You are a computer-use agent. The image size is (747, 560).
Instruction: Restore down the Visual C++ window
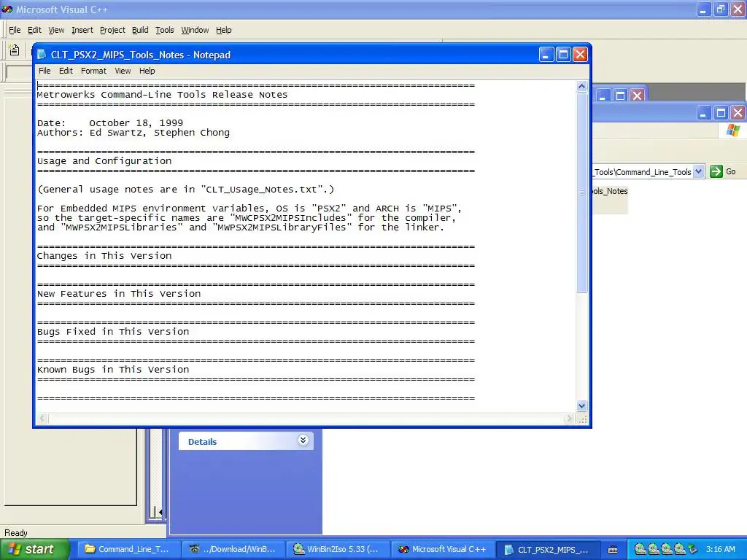721,9
